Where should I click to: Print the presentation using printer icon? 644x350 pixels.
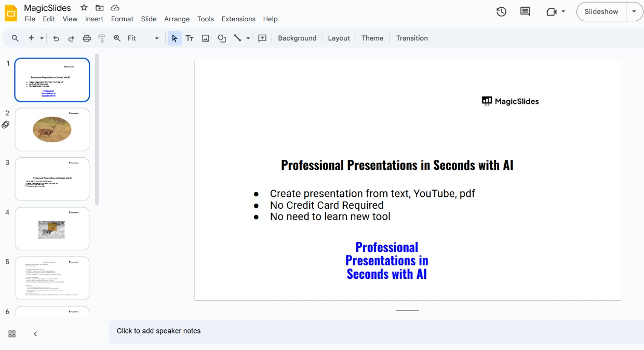87,38
